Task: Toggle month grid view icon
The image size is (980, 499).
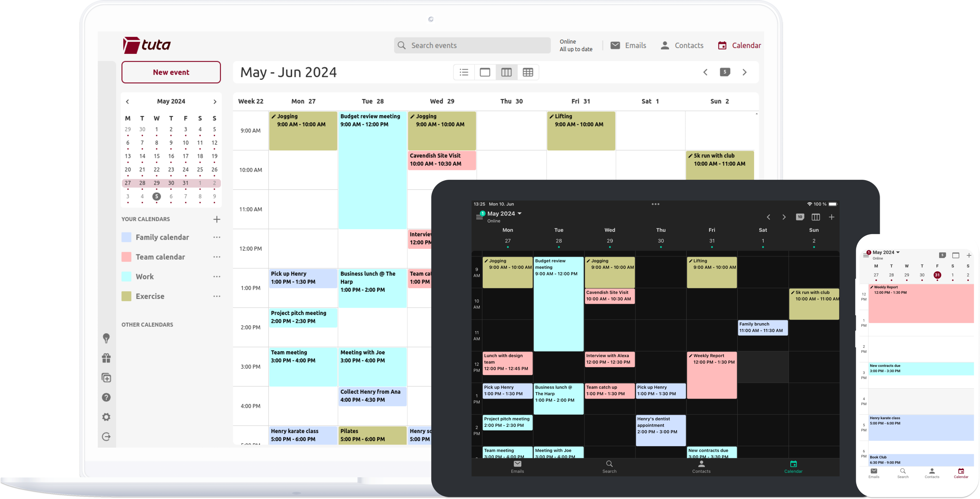Action: pos(527,72)
